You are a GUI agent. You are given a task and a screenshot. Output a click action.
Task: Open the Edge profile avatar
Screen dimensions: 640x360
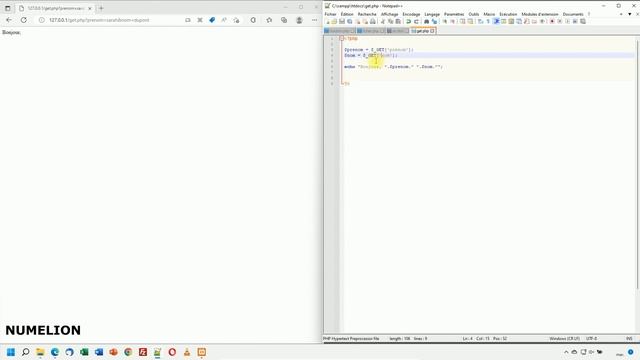(x=299, y=20)
